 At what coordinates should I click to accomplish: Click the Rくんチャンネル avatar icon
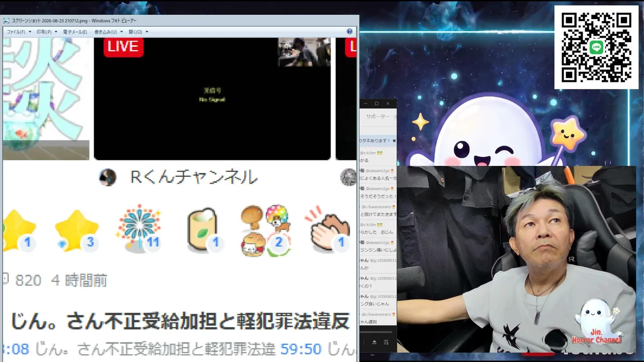(108, 177)
